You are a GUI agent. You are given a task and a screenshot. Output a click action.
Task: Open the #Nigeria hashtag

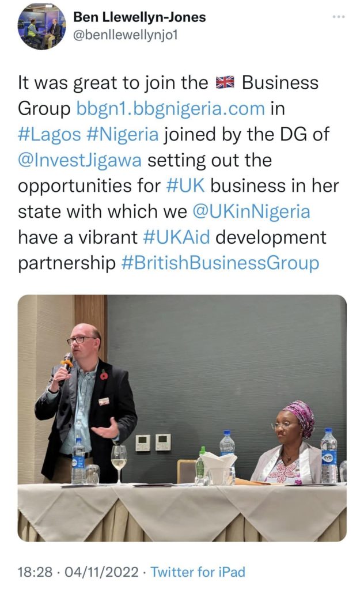pos(122,134)
